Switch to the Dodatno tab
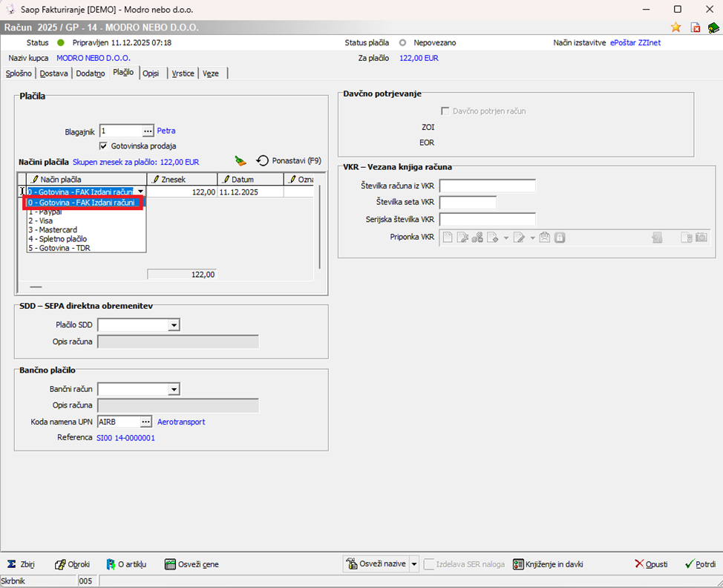The height and width of the screenshot is (588, 723). point(91,73)
